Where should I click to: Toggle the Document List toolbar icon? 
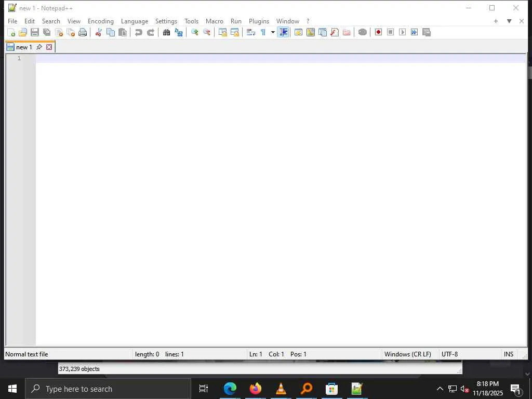322,32
